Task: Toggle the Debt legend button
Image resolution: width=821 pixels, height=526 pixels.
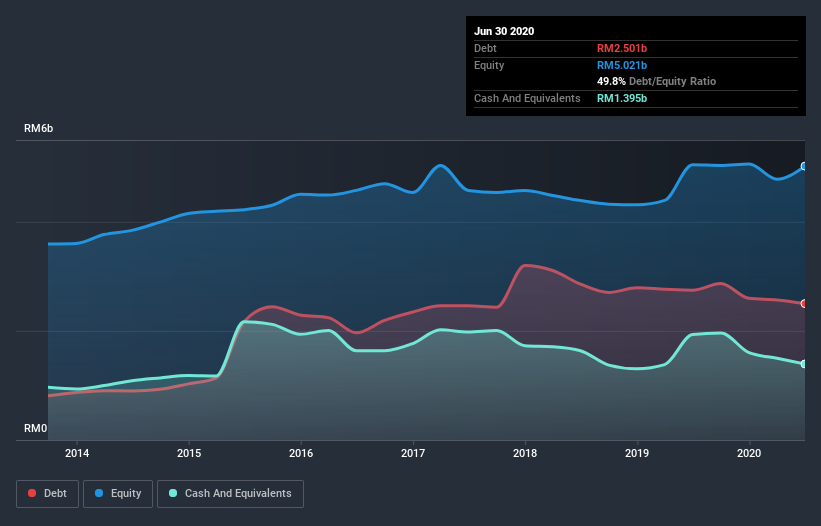Action: click(47, 494)
